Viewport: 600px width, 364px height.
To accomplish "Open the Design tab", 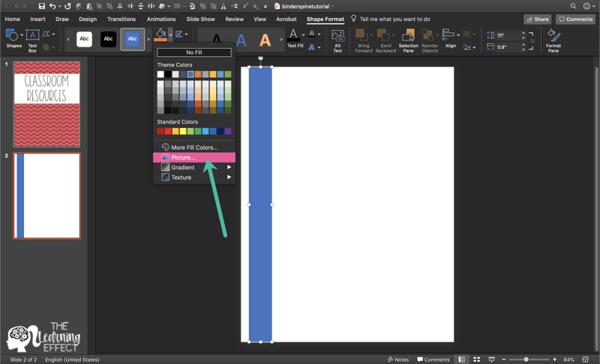I will pyautogui.click(x=88, y=19).
